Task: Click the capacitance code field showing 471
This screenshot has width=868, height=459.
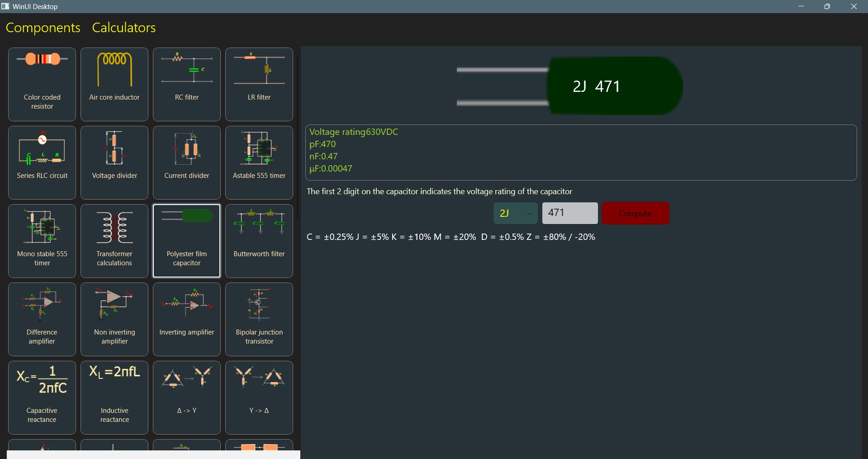Action: pyautogui.click(x=570, y=213)
